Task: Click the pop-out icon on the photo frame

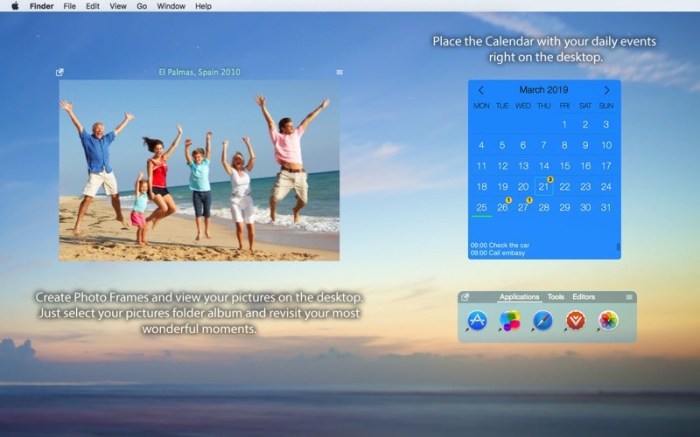Action: 60,72
